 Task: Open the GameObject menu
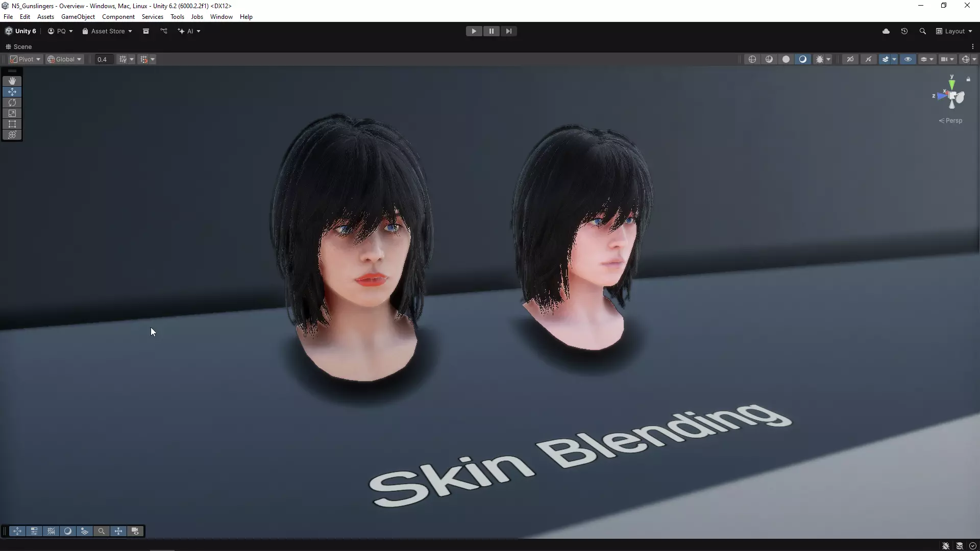78,17
